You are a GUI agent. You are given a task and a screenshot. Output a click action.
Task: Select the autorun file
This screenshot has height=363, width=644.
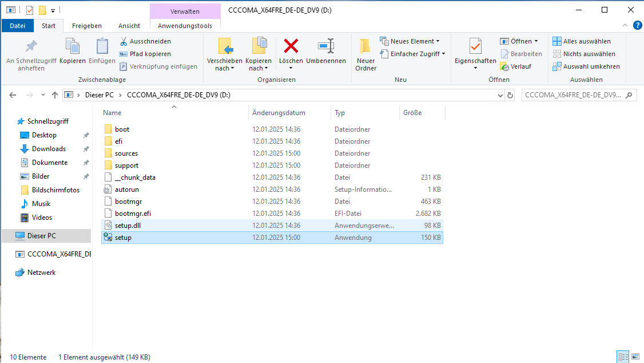(272, 190)
